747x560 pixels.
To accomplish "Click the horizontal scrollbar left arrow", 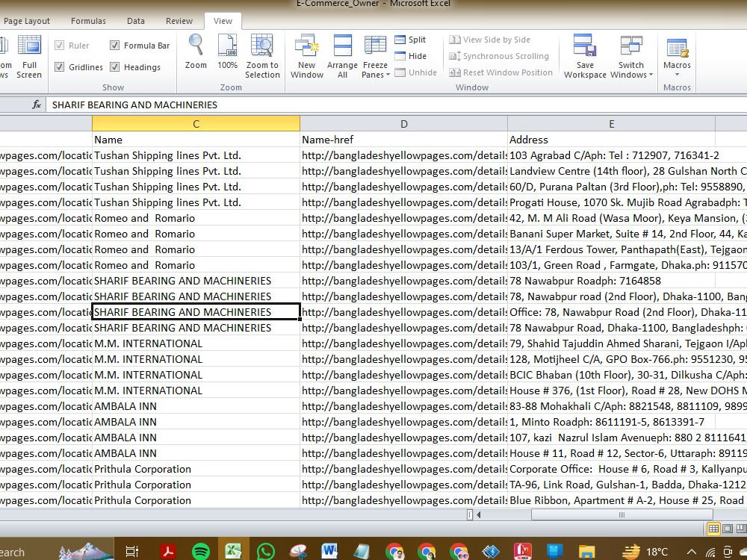I will pos(478,514).
